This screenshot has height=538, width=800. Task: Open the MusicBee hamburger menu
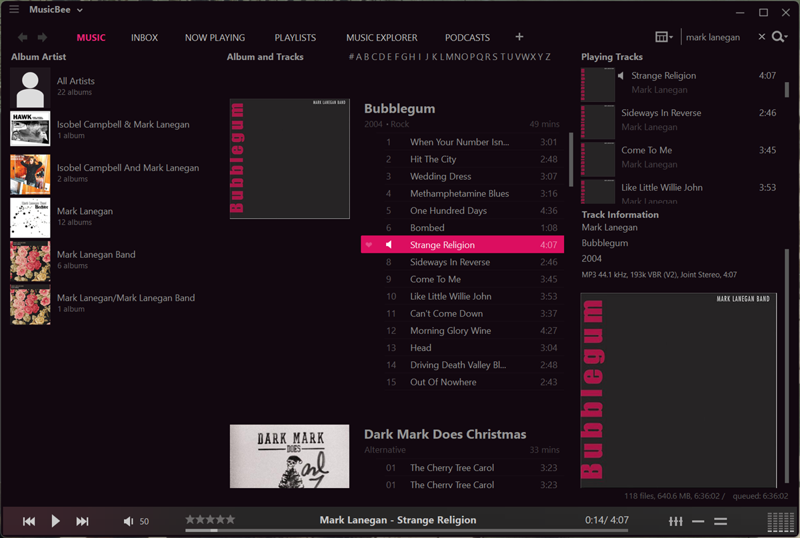click(x=14, y=9)
